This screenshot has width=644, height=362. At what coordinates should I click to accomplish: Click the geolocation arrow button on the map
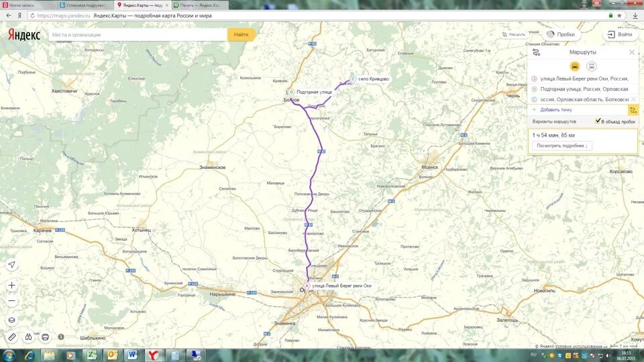[12, 265]
